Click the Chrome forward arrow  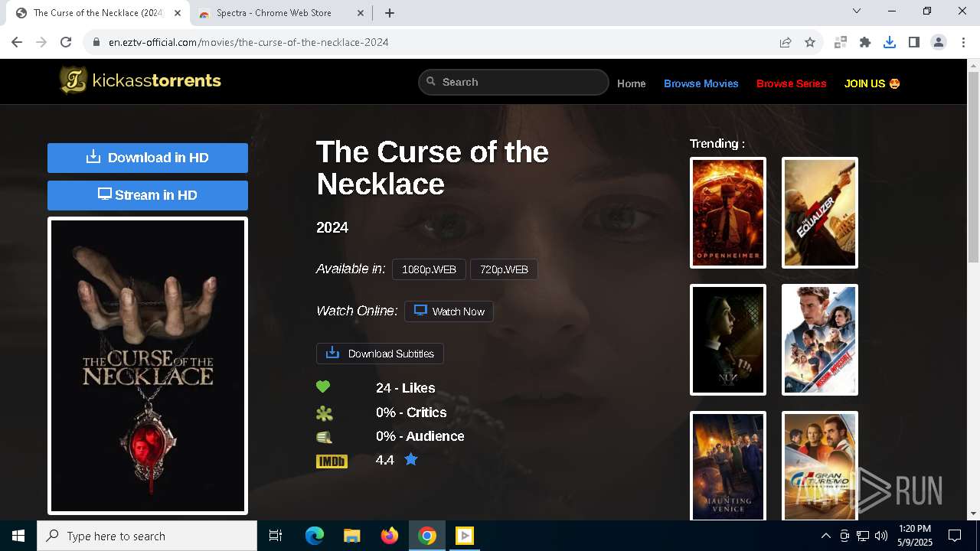(x=41, y=42)
